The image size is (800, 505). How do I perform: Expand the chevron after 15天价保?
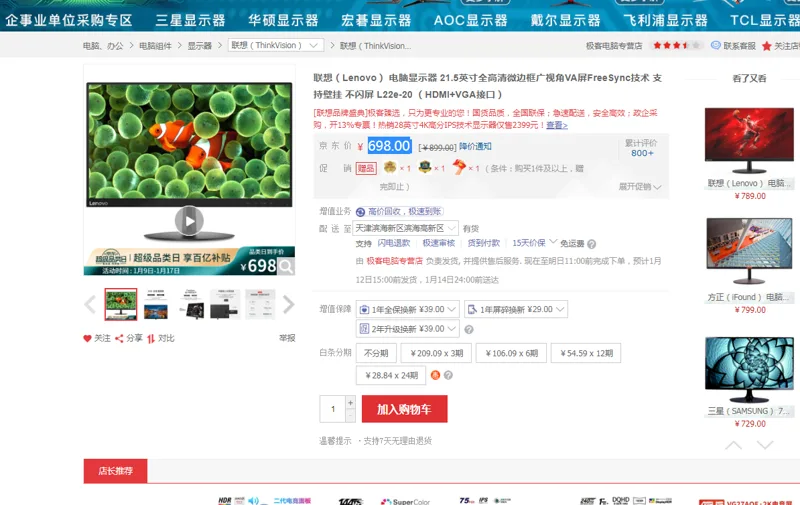point(554,241)
